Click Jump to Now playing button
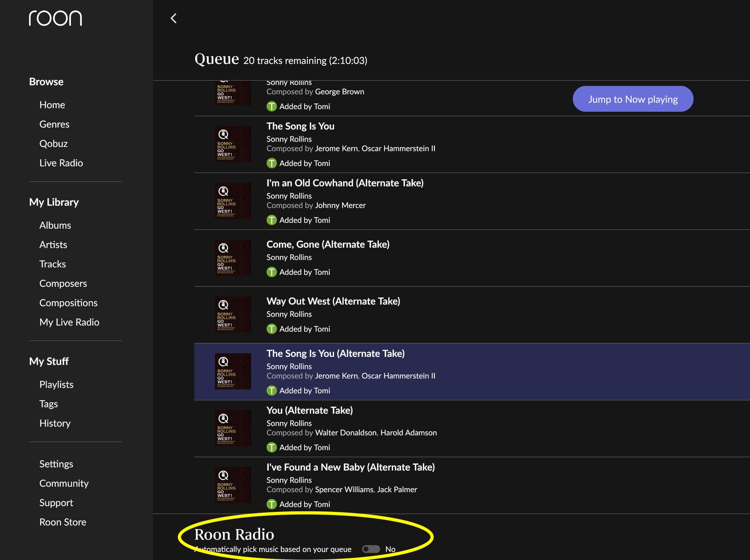 pyautogui.click(x=633, y=99)
